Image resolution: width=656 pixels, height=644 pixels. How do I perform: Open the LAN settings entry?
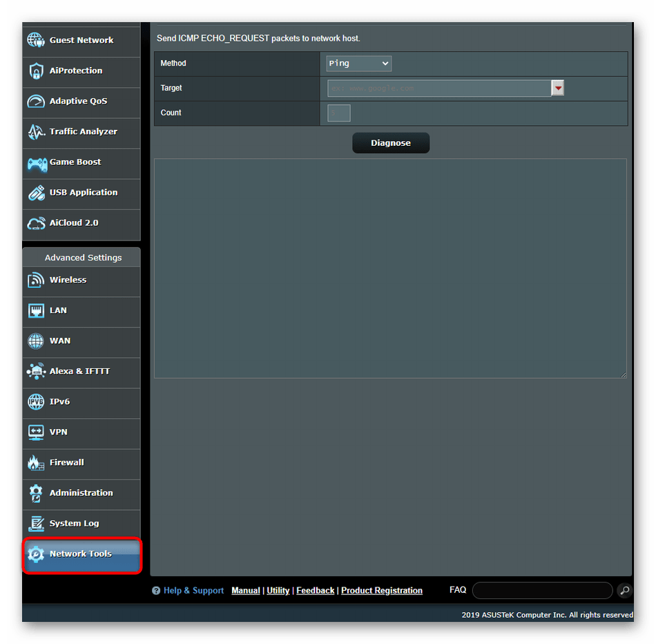81,312
